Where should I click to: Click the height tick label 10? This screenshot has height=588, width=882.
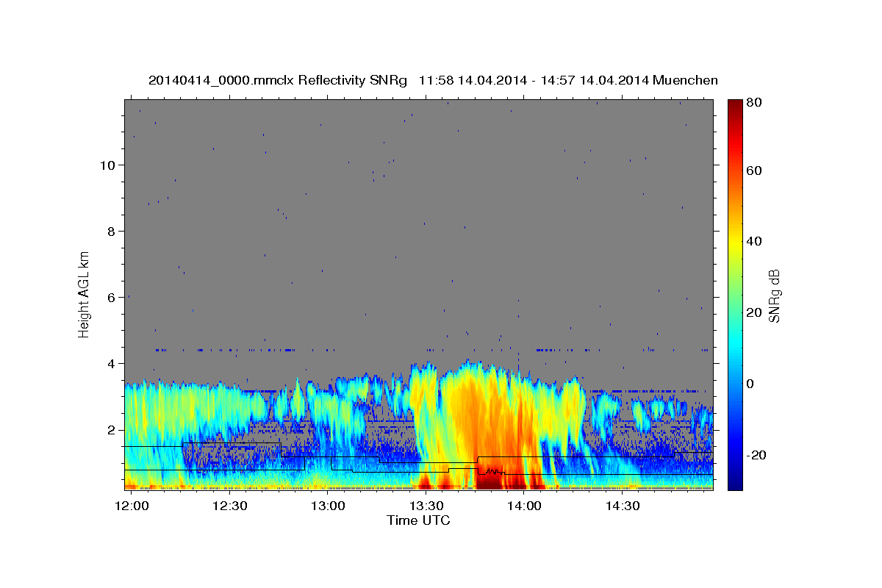click(x=108, y=165)
